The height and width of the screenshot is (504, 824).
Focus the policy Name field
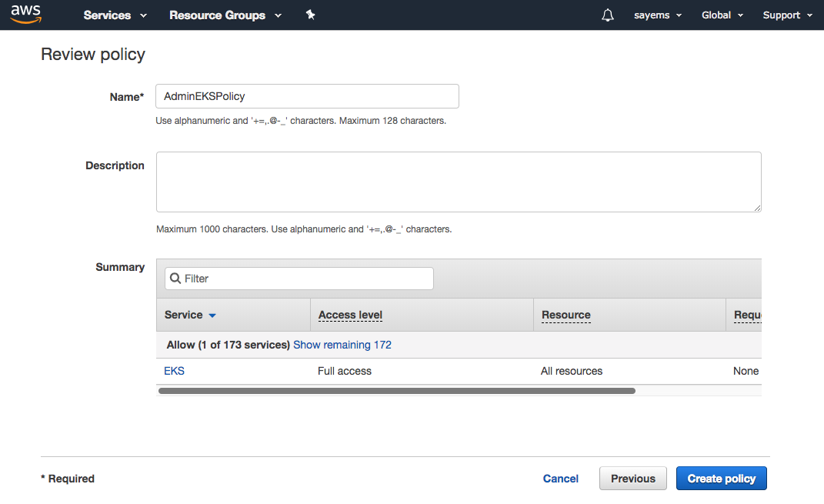(307, 96)
